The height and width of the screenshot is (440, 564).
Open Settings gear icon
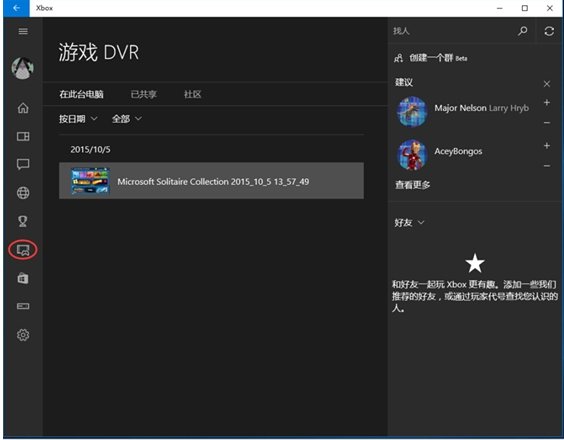(x=23, y=335)
